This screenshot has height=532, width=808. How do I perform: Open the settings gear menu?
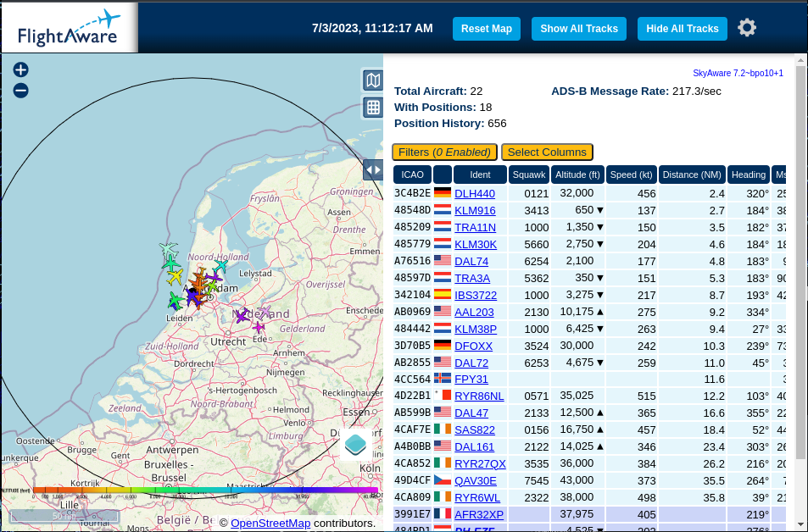click(747, 28)
